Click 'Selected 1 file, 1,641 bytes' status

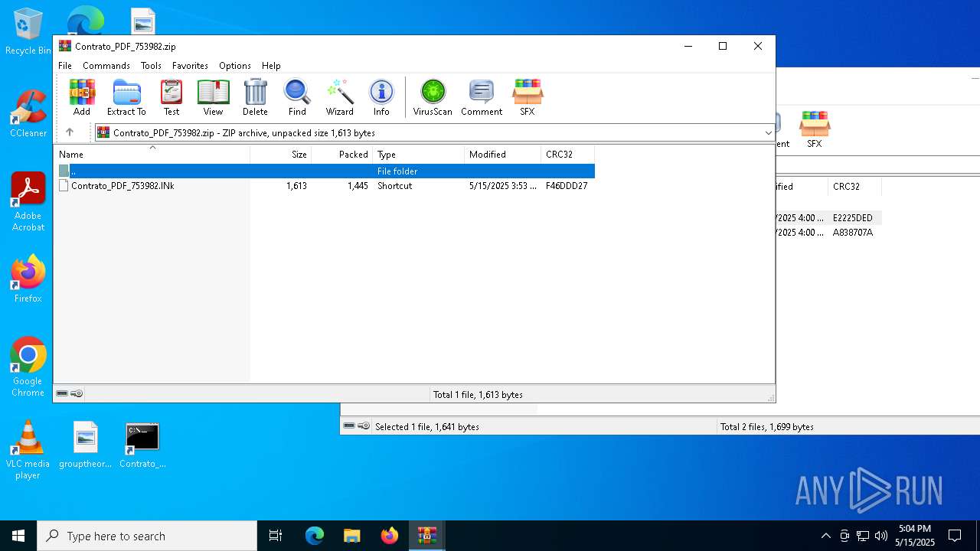[427, 427]
